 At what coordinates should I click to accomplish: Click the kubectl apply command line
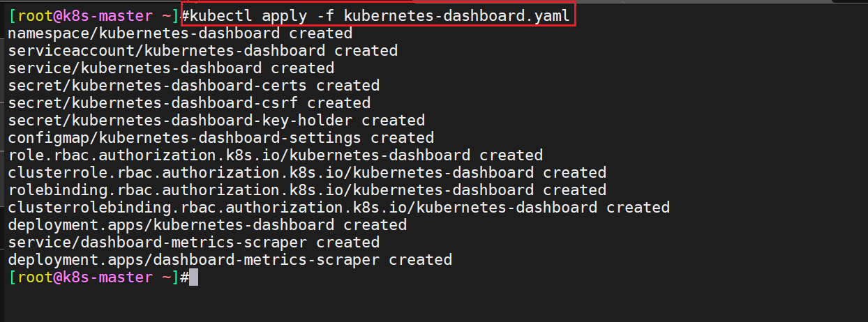[x=380, y=15]
